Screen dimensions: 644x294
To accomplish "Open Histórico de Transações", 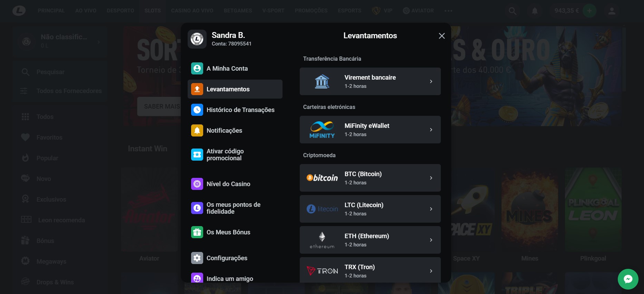I will [235, 110].
